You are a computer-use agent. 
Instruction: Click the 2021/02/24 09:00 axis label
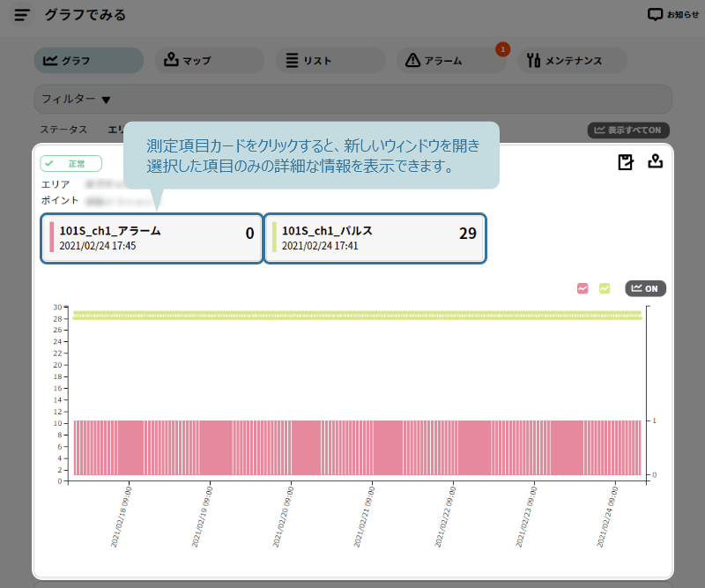click(607, 517)
